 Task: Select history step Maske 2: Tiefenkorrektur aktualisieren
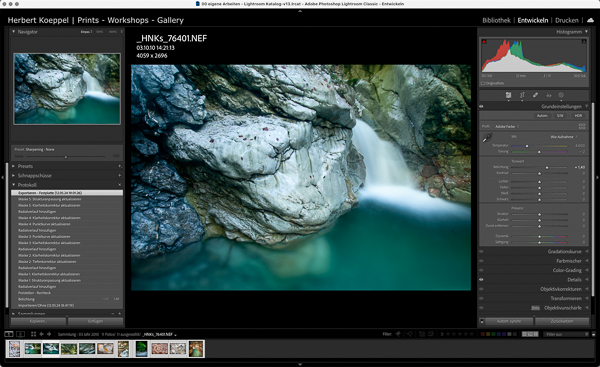(x=67, y=261)
